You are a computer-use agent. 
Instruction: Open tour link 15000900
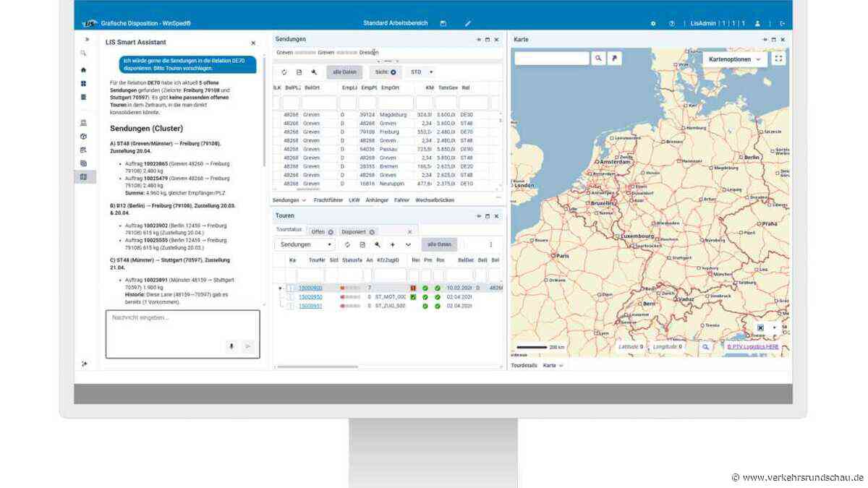pos(311,288)
